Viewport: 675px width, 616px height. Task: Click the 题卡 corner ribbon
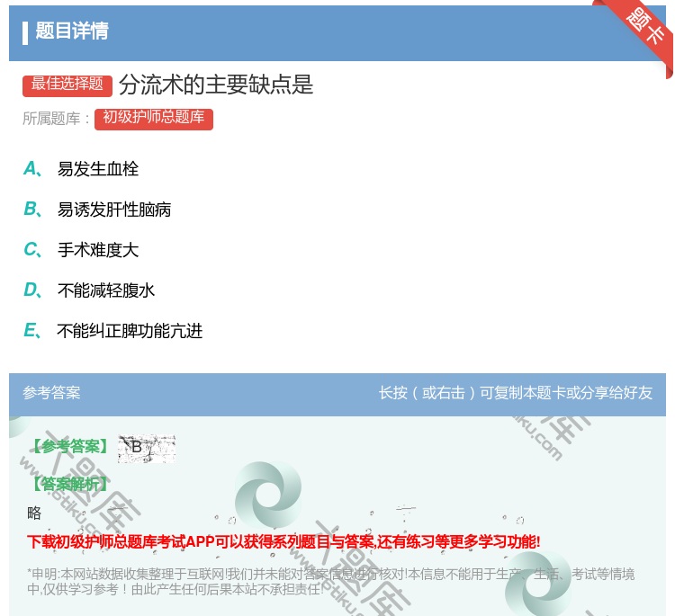[645, 26]
